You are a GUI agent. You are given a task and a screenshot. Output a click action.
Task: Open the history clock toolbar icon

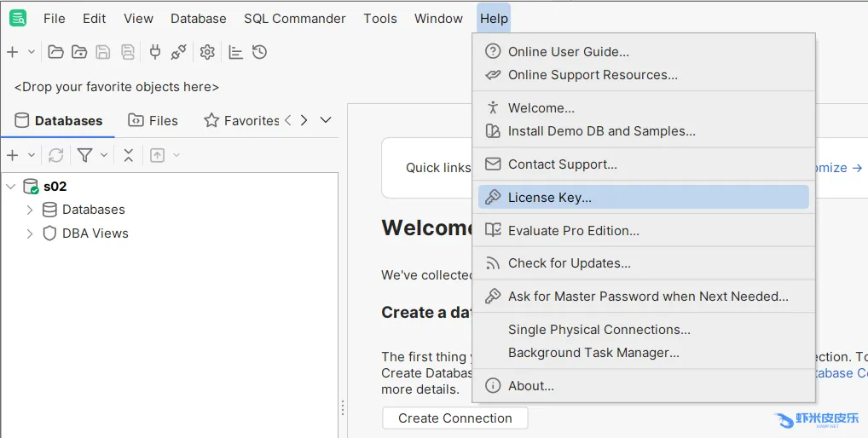coord(260,52)
